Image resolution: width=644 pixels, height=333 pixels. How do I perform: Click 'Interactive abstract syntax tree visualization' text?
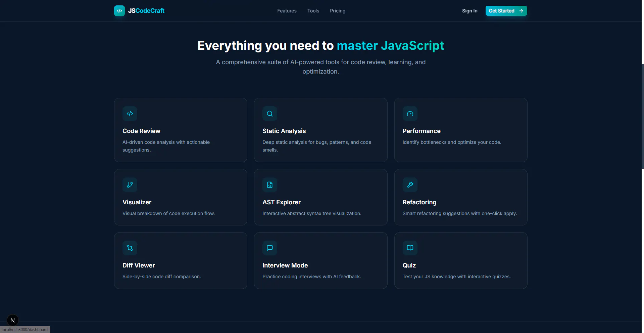[312, 213]
